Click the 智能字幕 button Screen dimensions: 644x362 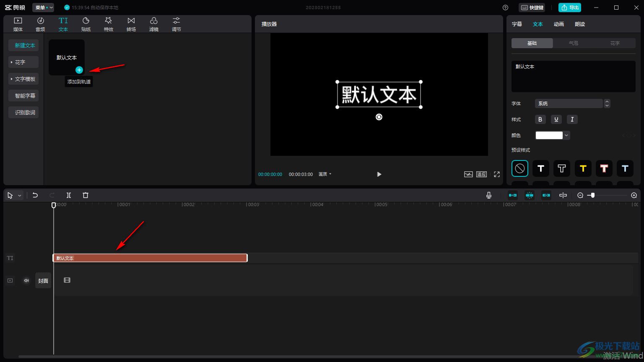click(23, 96)
